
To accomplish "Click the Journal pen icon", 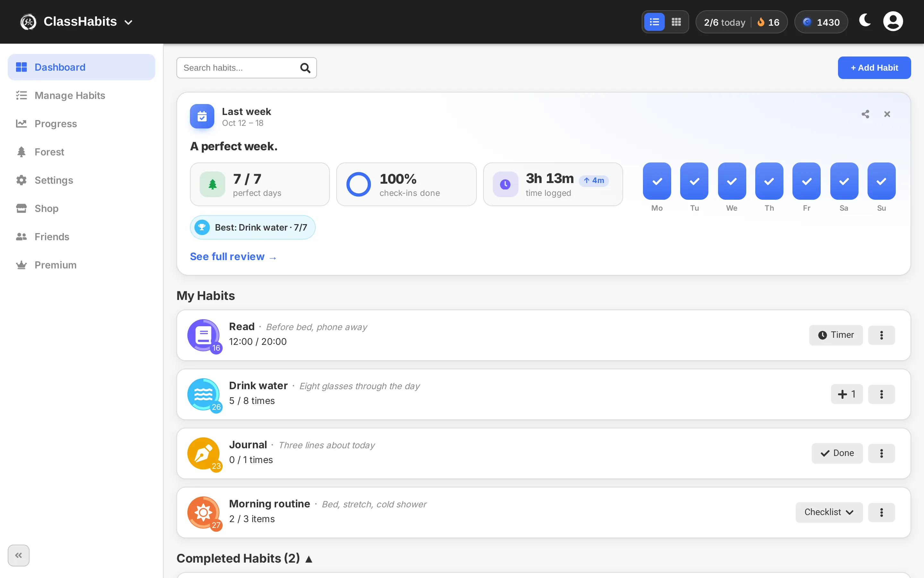I will (203, 453).
